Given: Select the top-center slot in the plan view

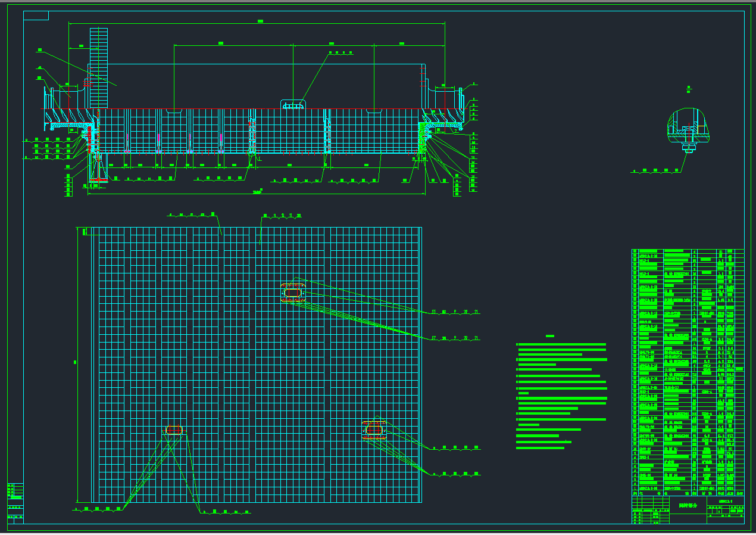Looking at the screenshot, I should pos(293,293).
